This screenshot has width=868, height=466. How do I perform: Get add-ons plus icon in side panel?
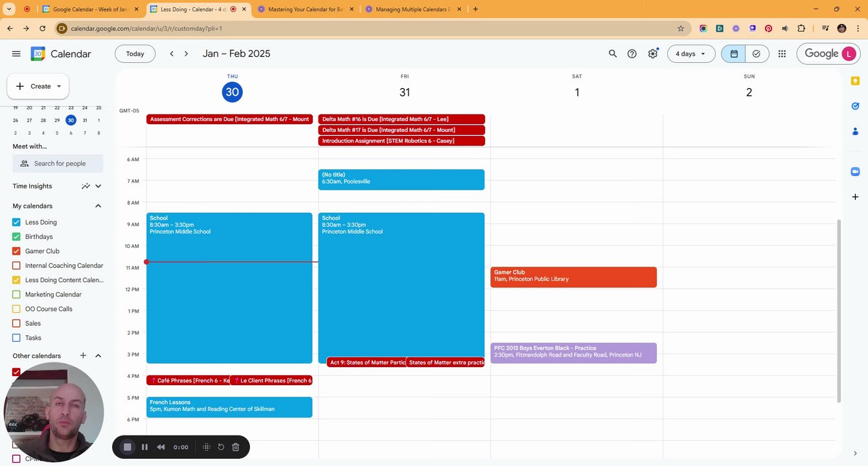855,197
